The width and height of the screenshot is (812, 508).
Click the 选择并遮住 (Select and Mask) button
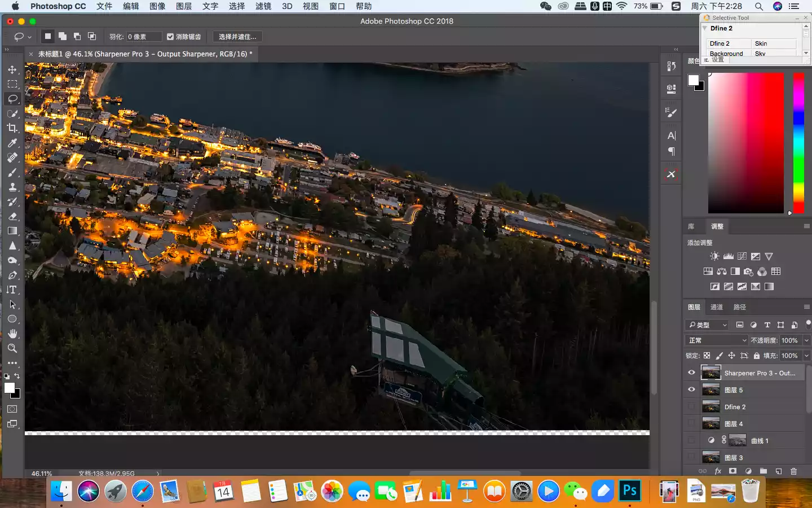click(x=237, y=37)
